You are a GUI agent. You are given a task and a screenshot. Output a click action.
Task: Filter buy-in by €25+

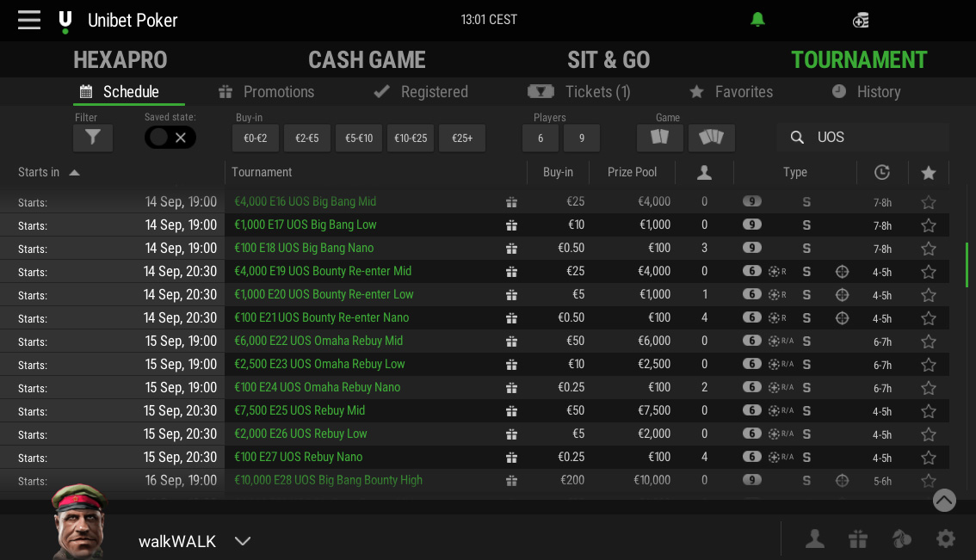tap(462, 138)
